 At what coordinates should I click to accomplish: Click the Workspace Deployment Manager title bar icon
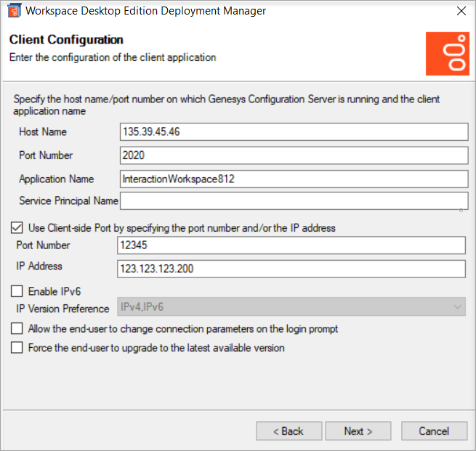pyautogui.click(x=12, y=11)
